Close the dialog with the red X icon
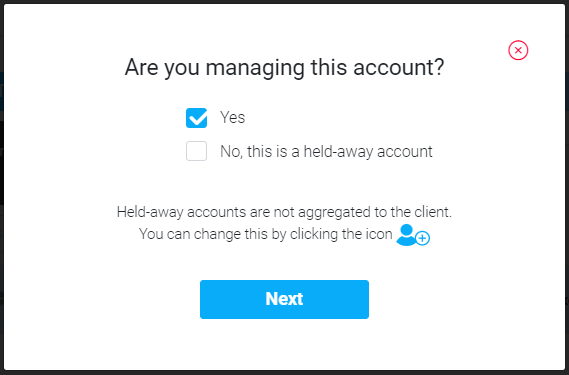The width and height of the screenshot is (569, 375). [518, 50]
